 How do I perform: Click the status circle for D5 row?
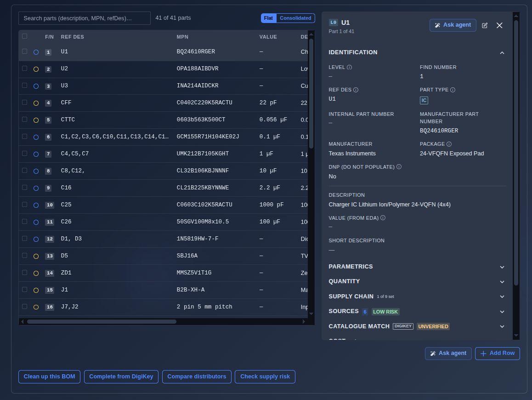36,257
